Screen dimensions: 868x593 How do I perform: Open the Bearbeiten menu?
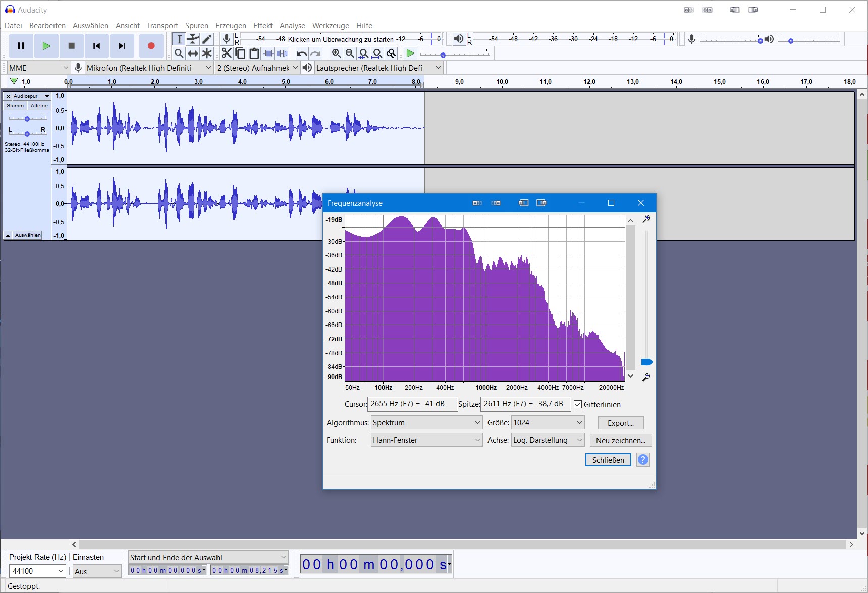coord(47,26)
